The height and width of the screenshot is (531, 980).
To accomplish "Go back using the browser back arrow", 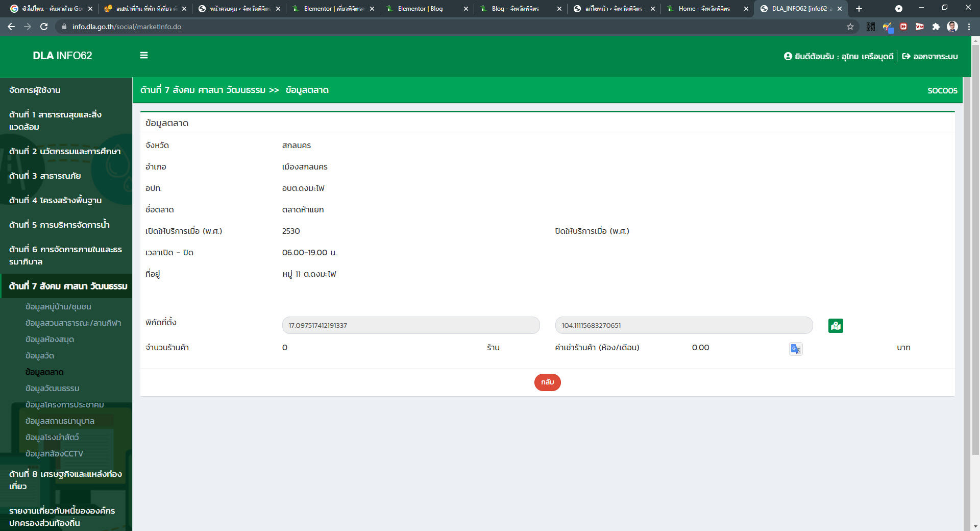I will click(x=11, y=27).
